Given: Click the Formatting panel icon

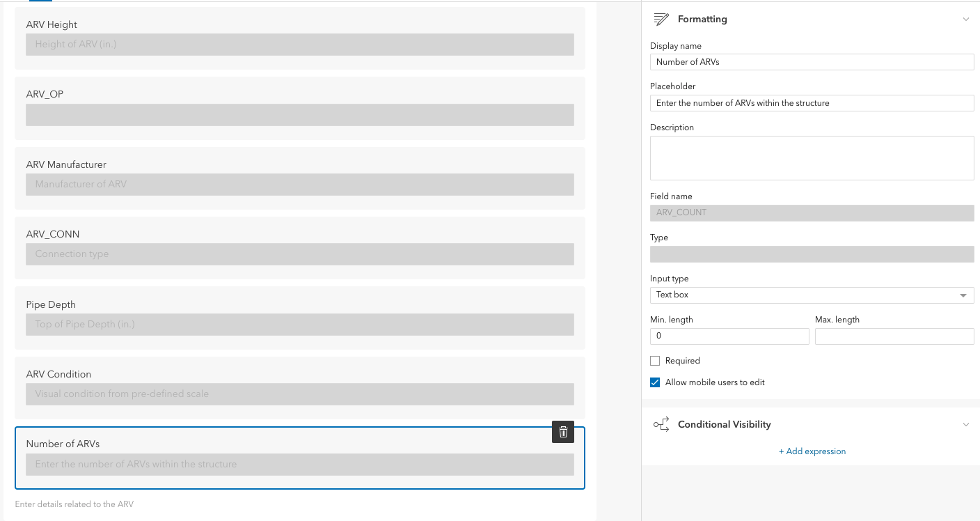Looking at the screenshot, I should point(660,19).
